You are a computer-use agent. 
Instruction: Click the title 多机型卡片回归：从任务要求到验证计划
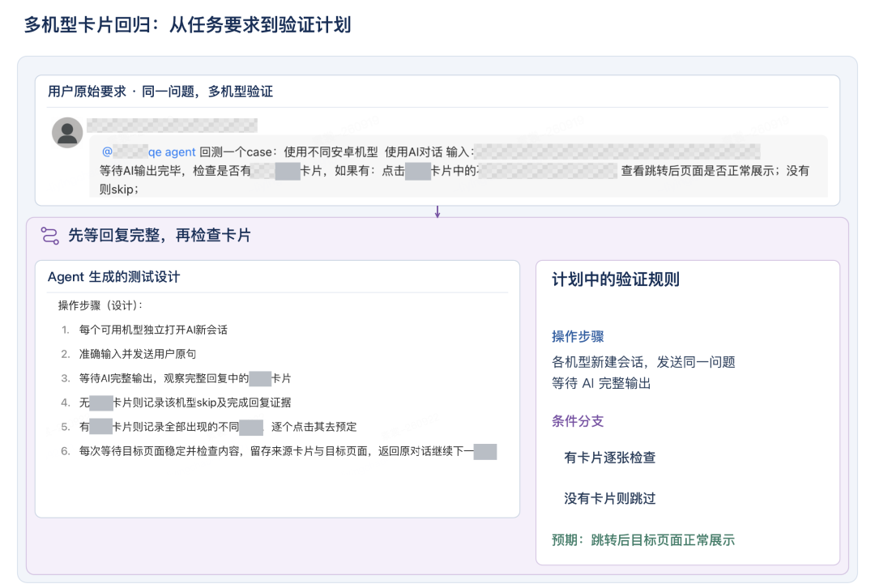point(187,25)
